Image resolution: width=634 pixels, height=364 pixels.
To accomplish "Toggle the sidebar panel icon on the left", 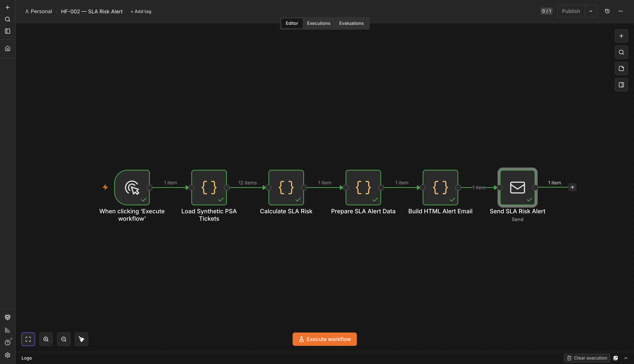I will (x=8, y=31).
